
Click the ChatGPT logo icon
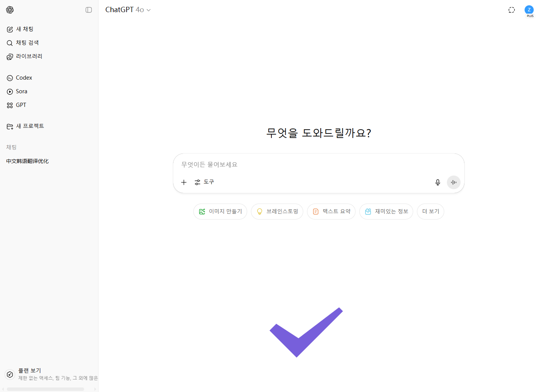10,10
